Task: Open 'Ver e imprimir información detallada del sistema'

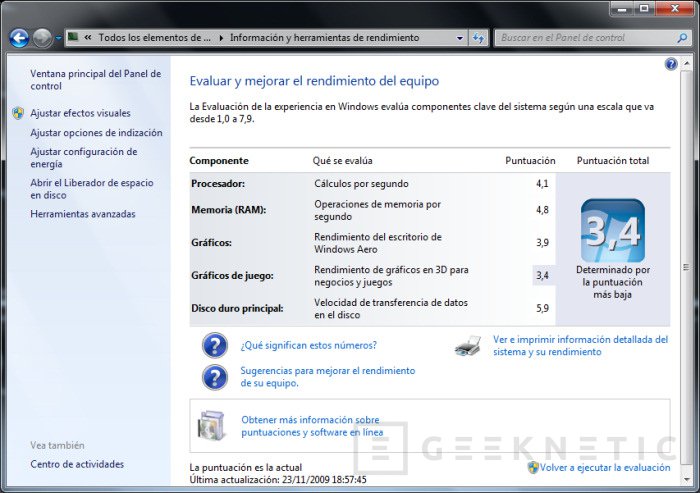Action: (580, 346)
